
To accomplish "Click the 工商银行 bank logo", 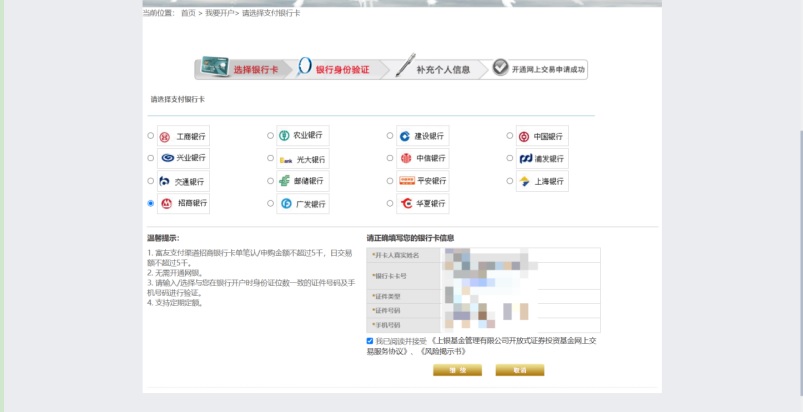I will pyautogui.click(x=166, y=136).
